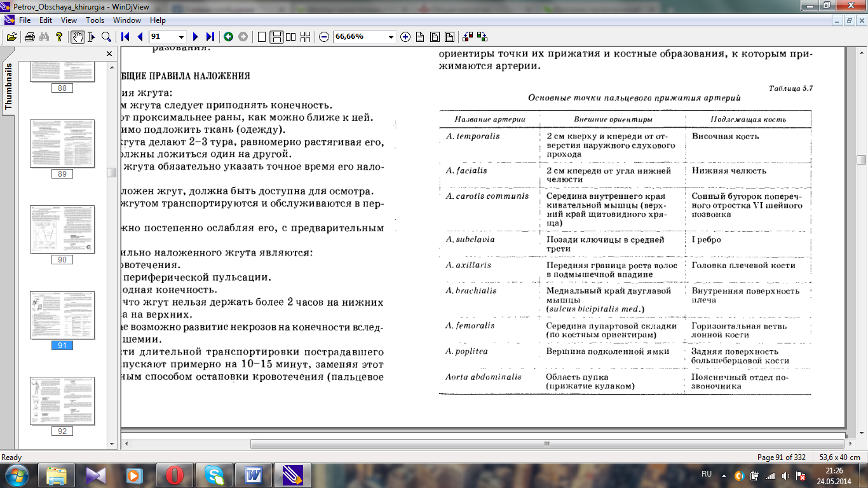868x488 pixels.
Task: Open Skype from the taskbar
Action: point(214,475)
